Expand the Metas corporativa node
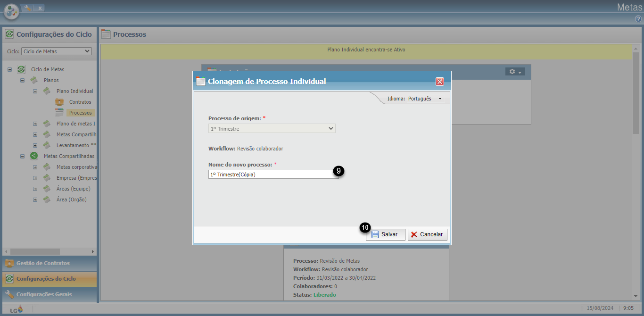The height and width of the screenshot is (316, 644). click(35, 167)
